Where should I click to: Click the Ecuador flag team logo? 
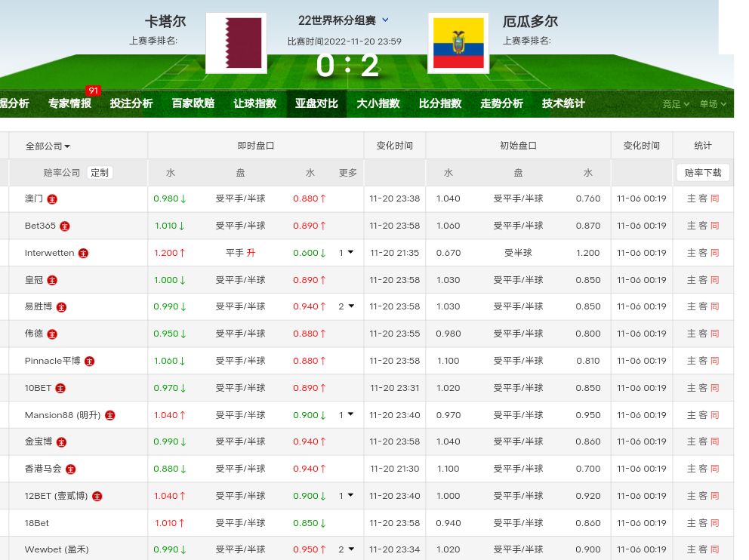click(x=458, y=43)
